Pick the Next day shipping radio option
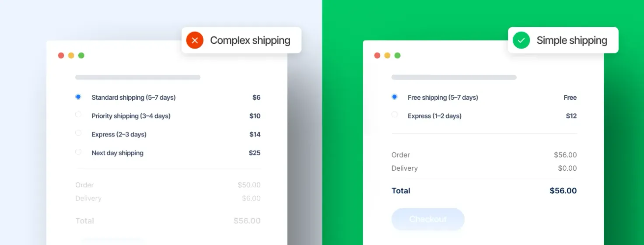Image resolution: width=644 pixels, height=245 pixels. [x=78, y=152]
